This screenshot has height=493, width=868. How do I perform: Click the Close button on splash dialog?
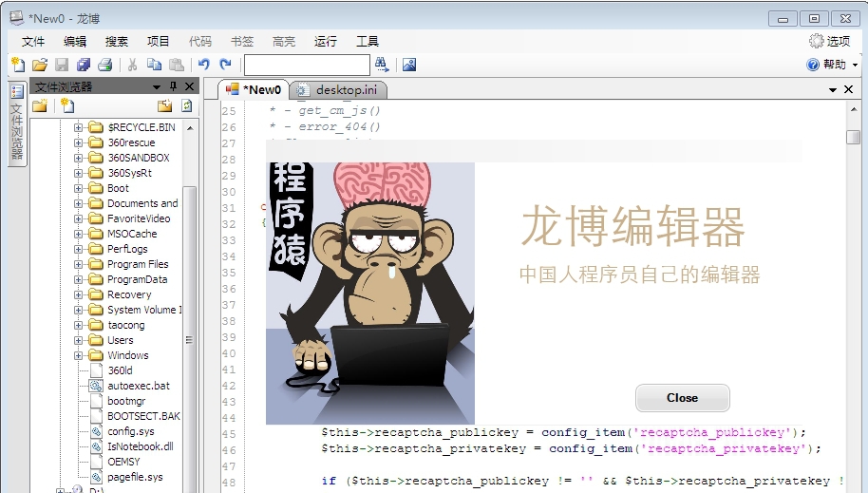coord(682,398)
